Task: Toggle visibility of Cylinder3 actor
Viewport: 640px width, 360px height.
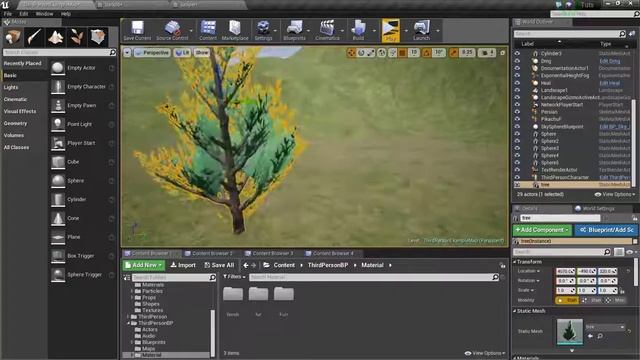Action: (x=517, y=53)
